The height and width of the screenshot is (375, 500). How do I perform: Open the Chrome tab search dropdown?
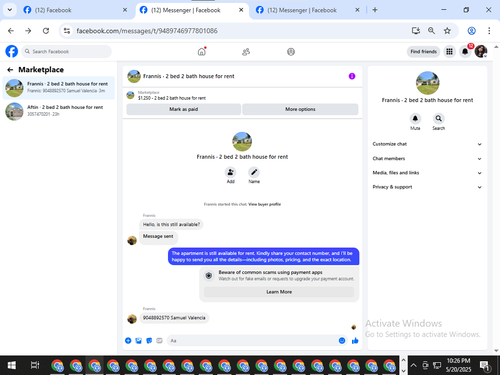10,10
